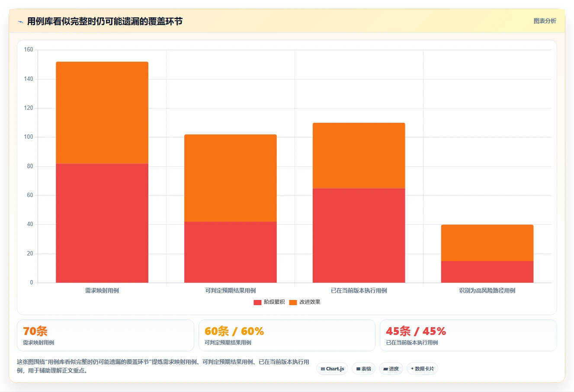Click the 已在当前版本执行用例 x-axis label
This screenshot has width=574, height=392.
point(359,290)
